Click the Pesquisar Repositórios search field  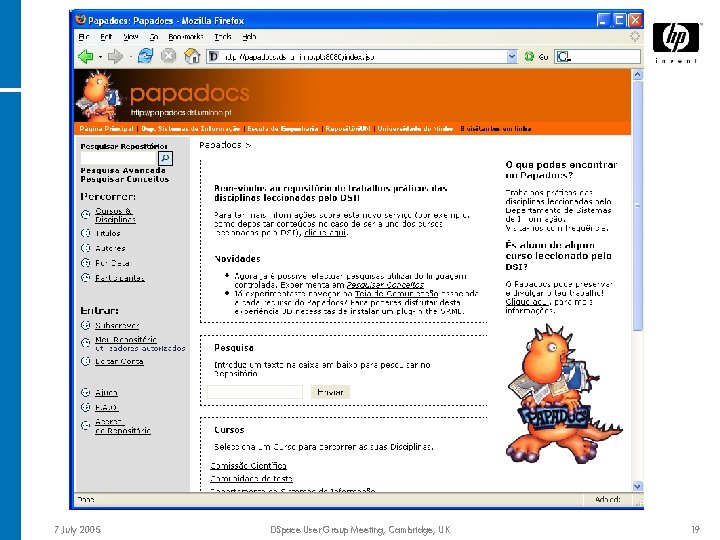(118, 158)
